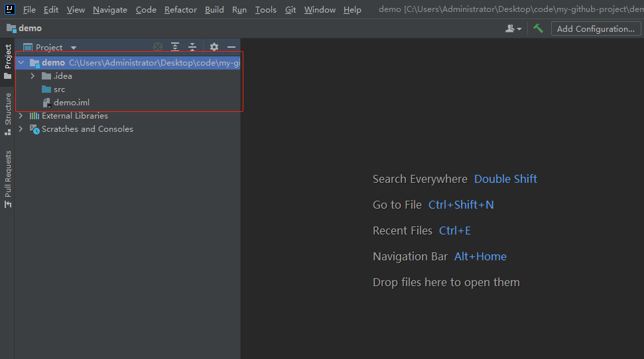The image size is (644, 359).
Task: Click the green Build Project hammer icon
Action: [x=538, y=28]
